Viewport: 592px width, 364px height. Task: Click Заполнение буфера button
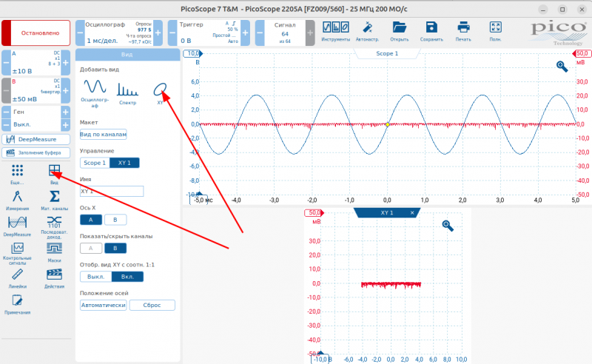(36, 152)
